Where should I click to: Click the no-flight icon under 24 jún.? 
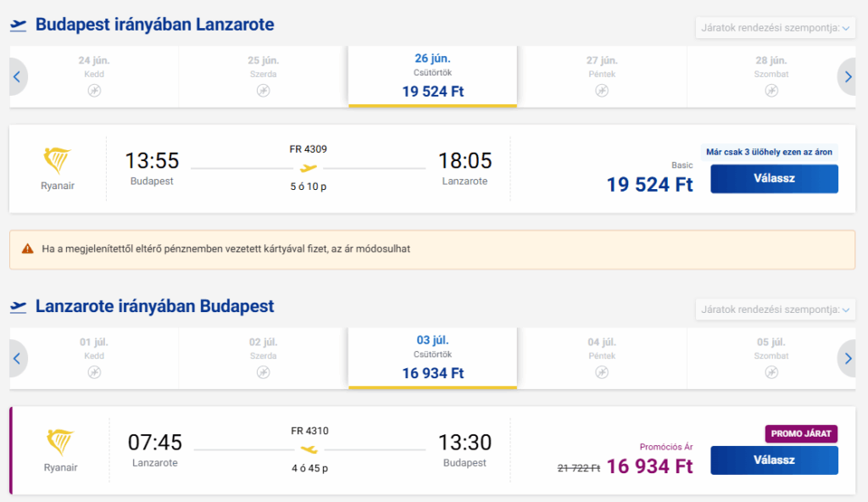pos(94,91)
